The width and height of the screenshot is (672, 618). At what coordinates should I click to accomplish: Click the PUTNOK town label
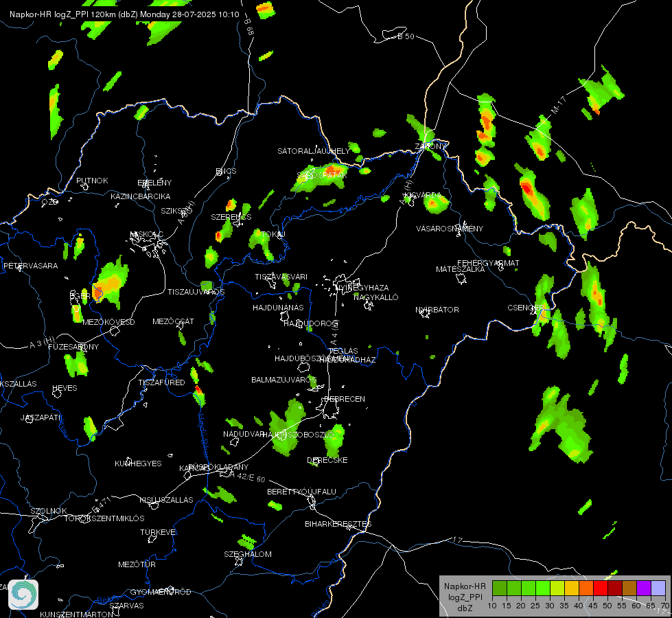coord(92,181)
